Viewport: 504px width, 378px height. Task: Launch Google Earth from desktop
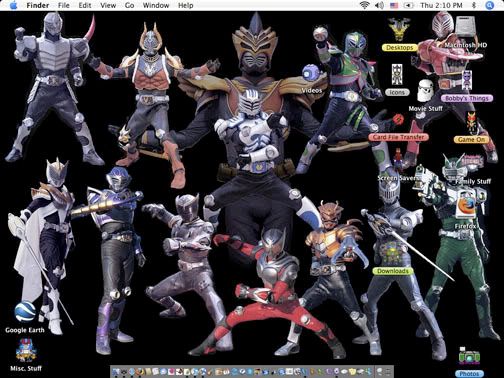(25, 312)
